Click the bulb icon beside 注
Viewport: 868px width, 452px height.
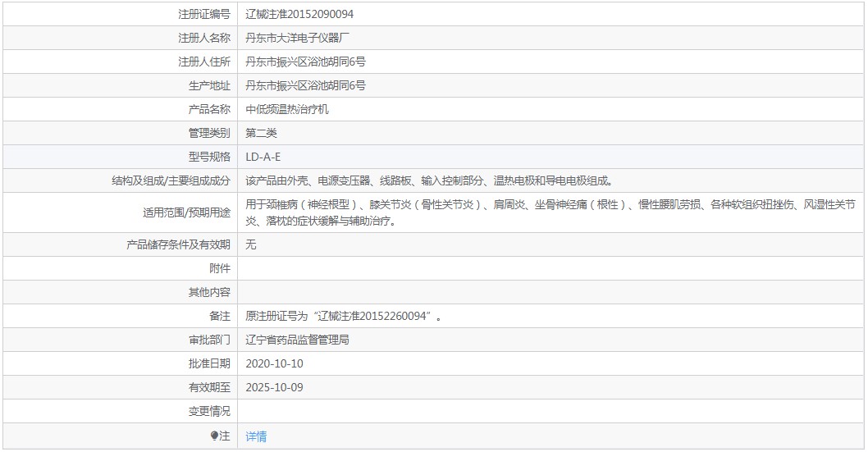215,436
